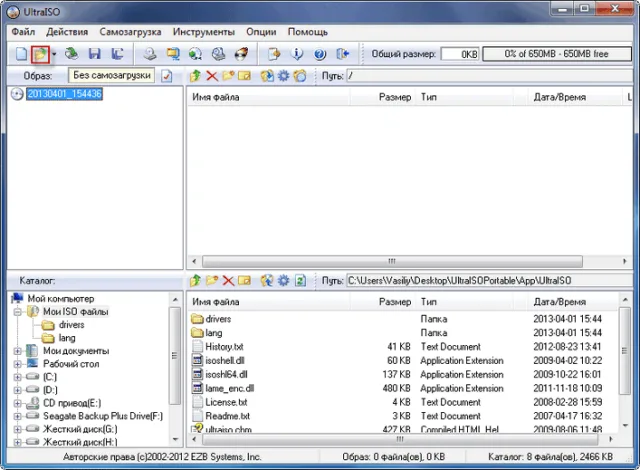Select the isoshell.dll file in the list
This screenshot has width=640, height=470.
pyautogui.click(x=225, y=361)
